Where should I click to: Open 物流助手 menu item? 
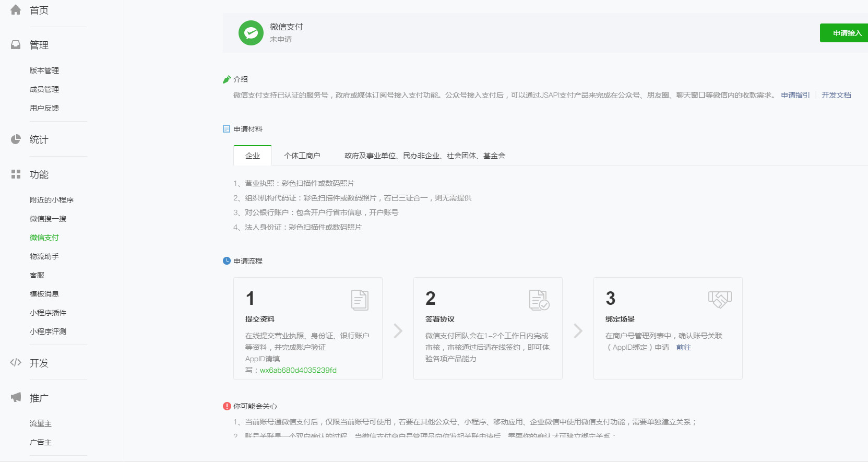coord(44,256)
